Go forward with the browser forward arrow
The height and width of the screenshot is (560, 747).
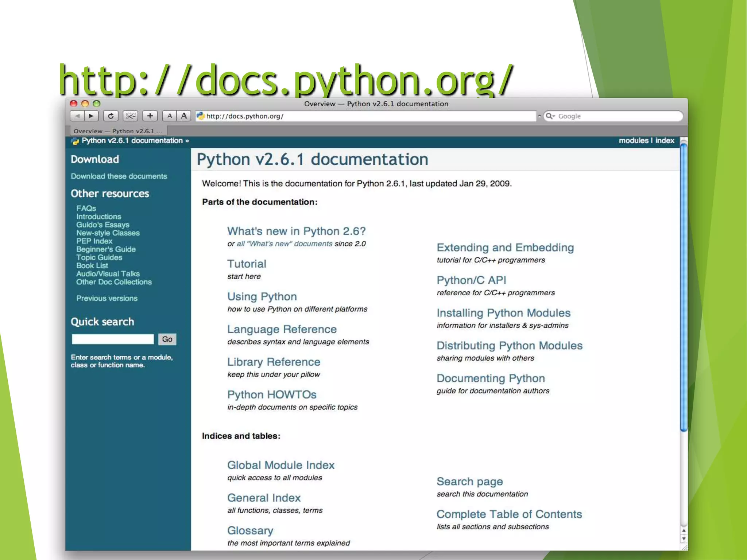click(x=91, y=116)
